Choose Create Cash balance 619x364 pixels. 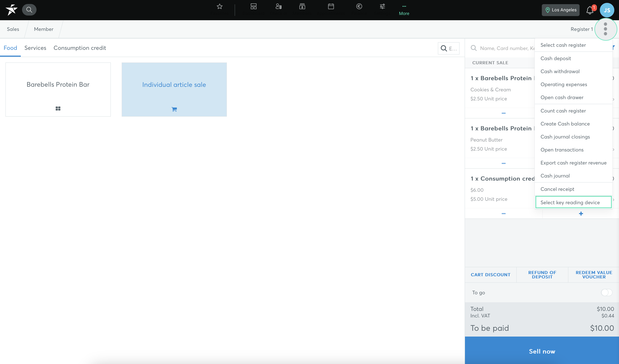573,124
